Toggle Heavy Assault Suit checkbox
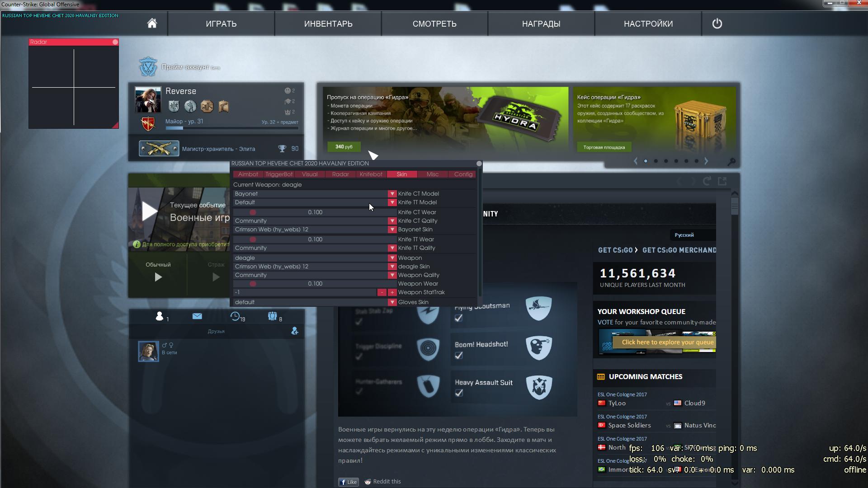The height and width of the screenshot is (488, 868). tap(458, 393)
